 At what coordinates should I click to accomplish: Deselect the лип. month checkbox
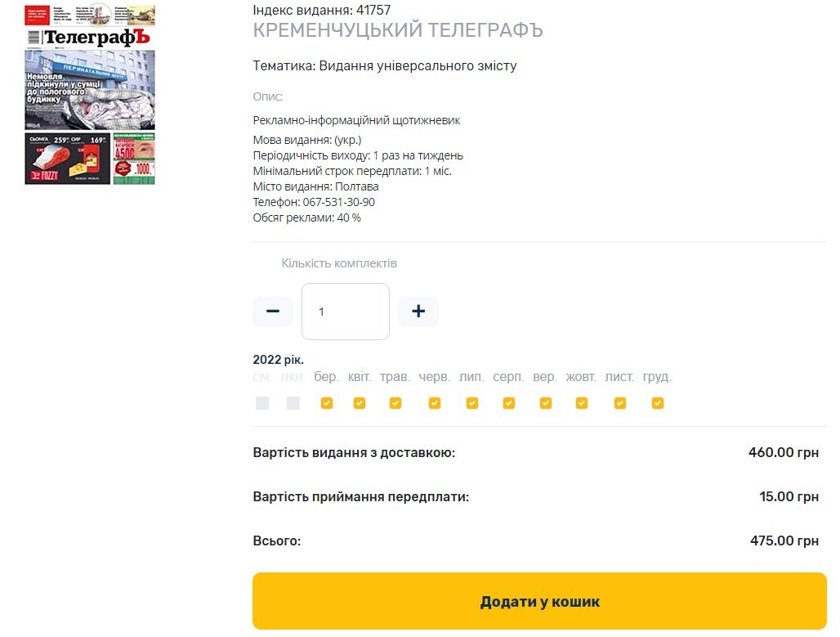[x=472, y=403]
